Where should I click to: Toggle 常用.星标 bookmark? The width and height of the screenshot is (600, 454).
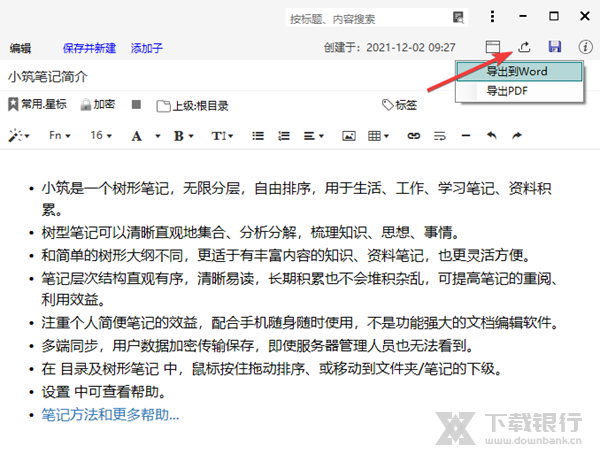tap(38, 104)
